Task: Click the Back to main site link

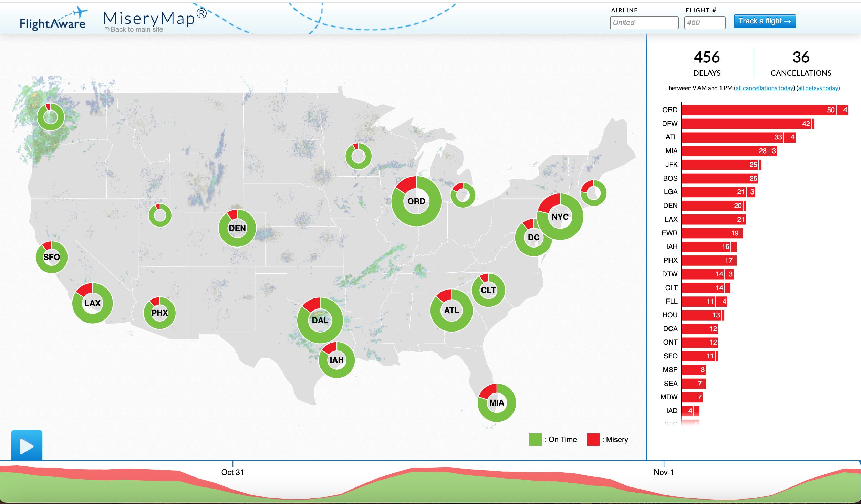Action: coord(134,30)
